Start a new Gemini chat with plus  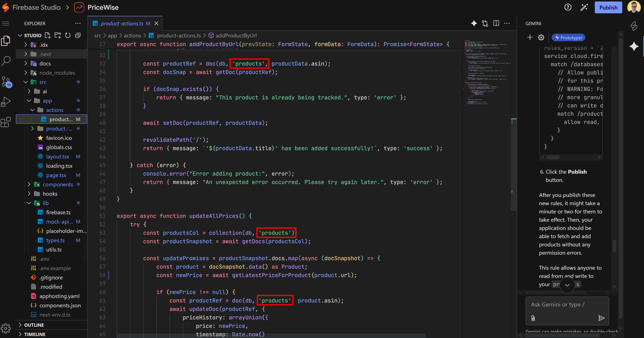pyautogui.click(x=530, y=38)
